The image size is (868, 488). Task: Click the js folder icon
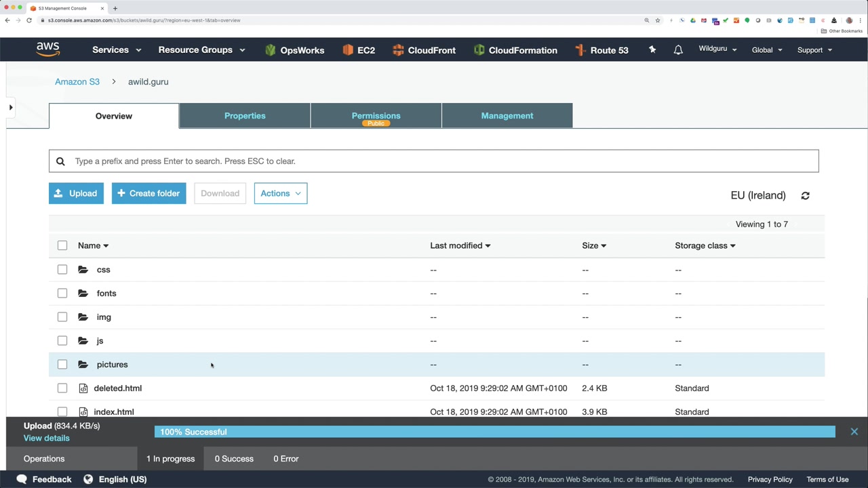83,341
